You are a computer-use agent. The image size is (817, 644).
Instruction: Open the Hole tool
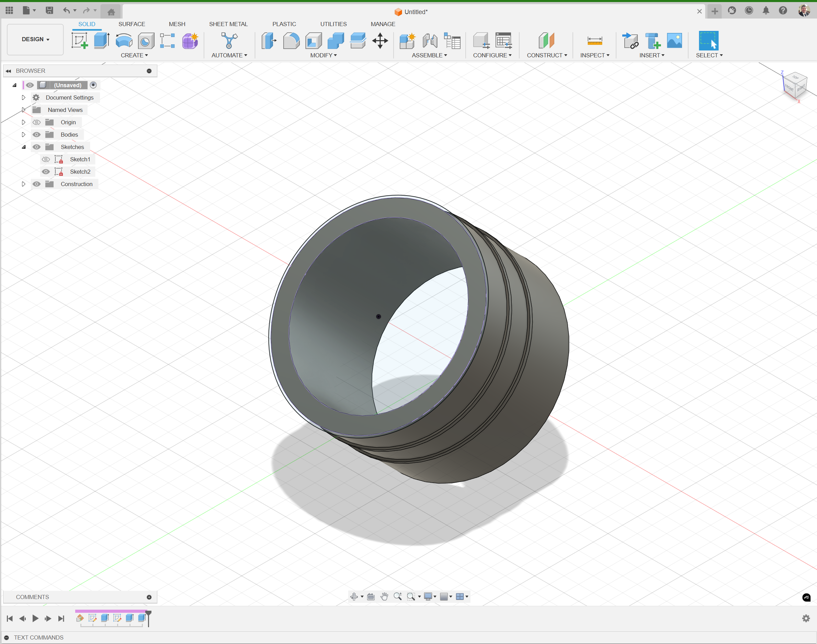coord(146,41)
